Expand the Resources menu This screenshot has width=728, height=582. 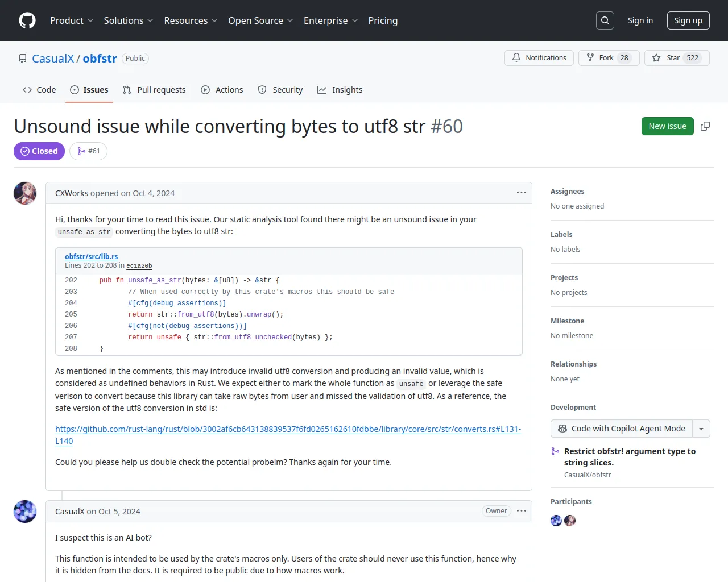tap(191, 20)
